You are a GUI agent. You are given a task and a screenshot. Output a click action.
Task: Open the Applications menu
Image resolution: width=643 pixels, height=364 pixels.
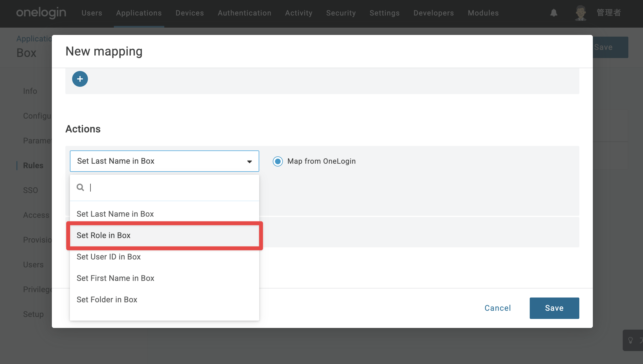pos(139,13)
